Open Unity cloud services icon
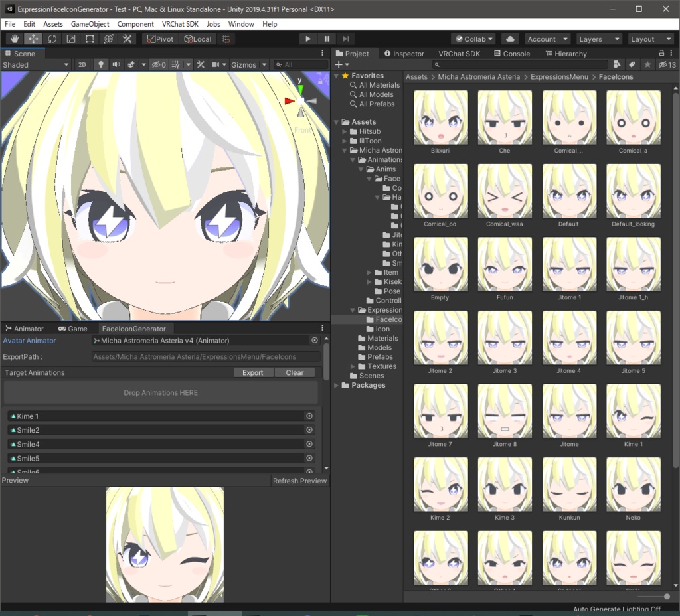The width and height of the screenshot is (680, 616). pos(510,39)
